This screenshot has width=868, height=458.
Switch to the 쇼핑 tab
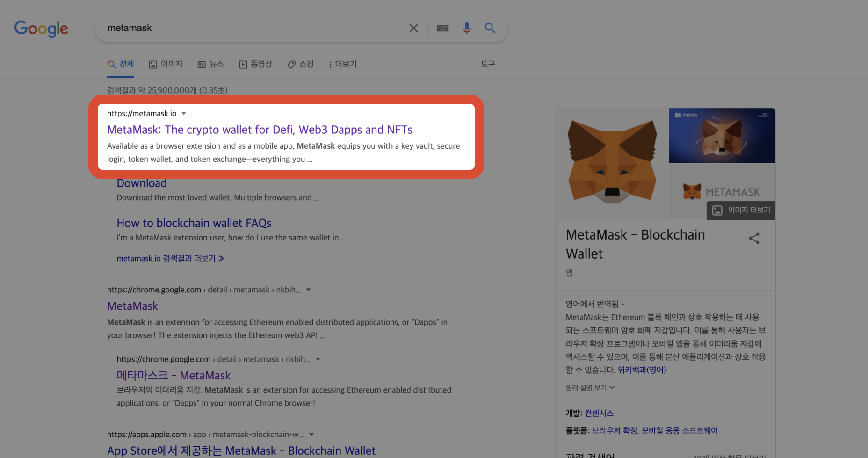tap(300, 64)
